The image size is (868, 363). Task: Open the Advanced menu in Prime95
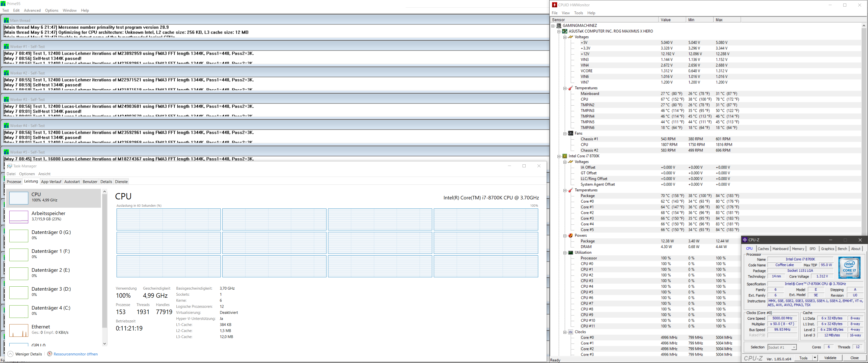point(32,10)
